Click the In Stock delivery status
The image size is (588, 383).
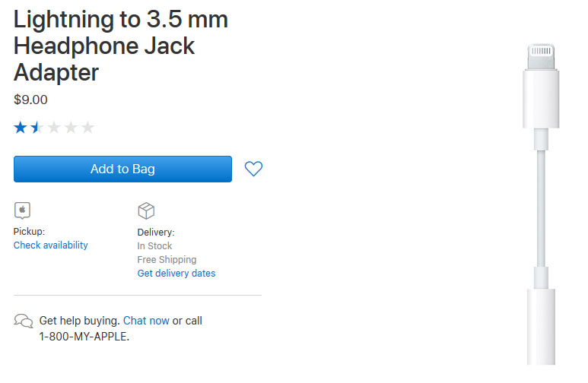[x=154, y=246]
